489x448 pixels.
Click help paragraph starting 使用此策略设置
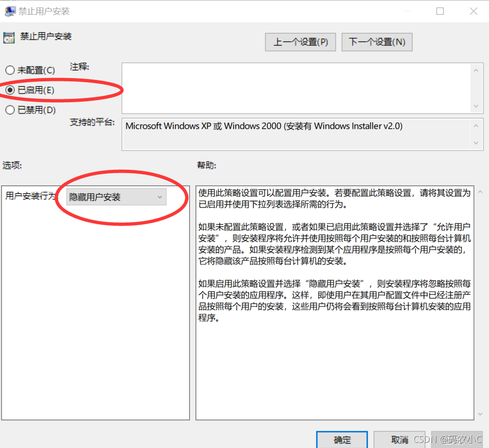(334, 198)
